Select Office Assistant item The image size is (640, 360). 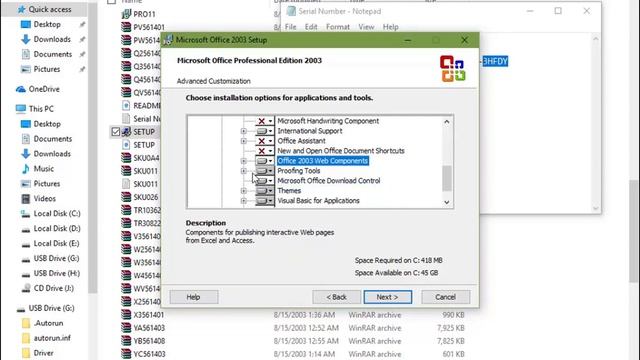(301, 141)
